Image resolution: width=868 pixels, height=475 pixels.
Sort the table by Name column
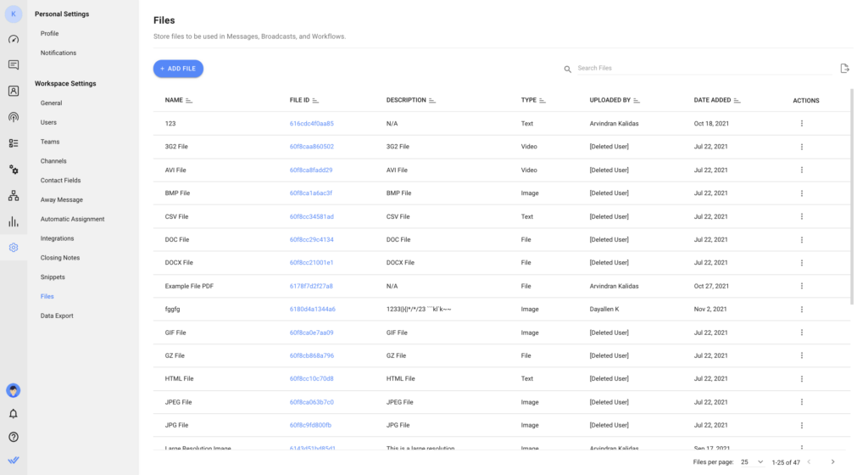[x=189, y=101]
